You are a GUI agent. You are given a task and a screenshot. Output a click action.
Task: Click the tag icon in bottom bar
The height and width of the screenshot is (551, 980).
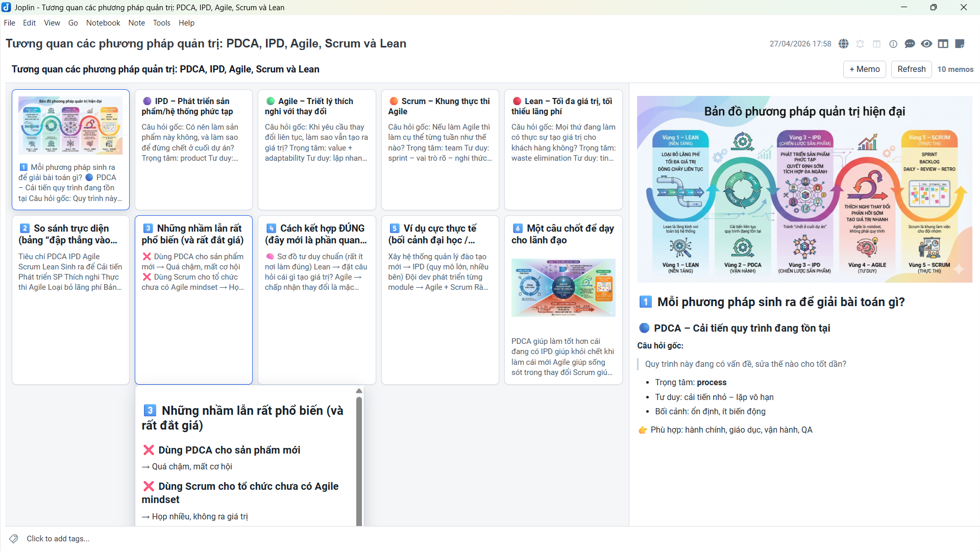point(14,539)
